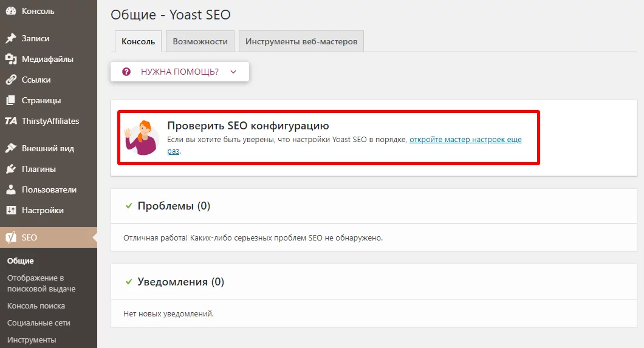Open Отображение в поисковой выдаче submenu

pos(41,283)
